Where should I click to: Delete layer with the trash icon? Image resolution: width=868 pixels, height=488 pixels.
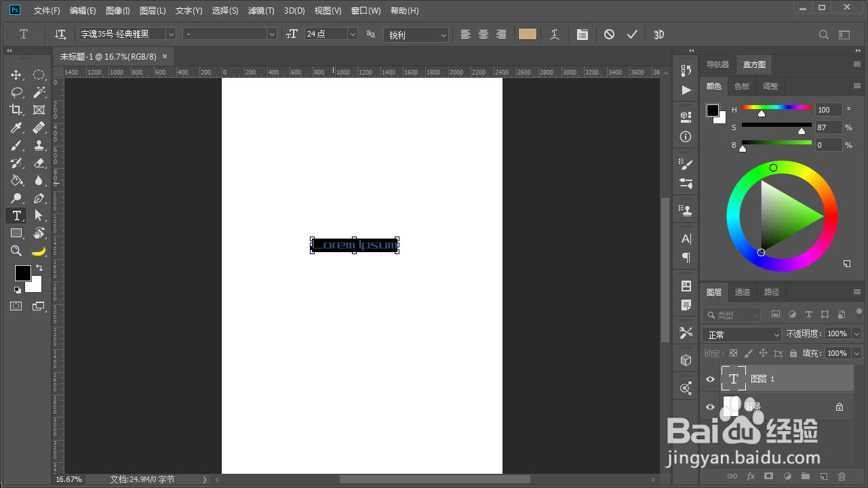coord(842,476)
